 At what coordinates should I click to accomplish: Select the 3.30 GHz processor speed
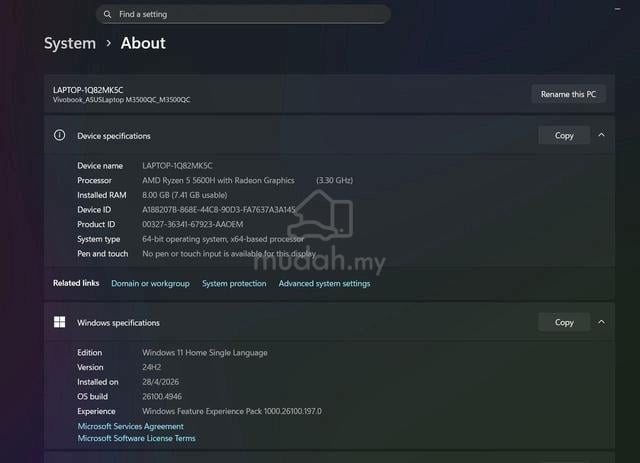click(x=334, y=180)
